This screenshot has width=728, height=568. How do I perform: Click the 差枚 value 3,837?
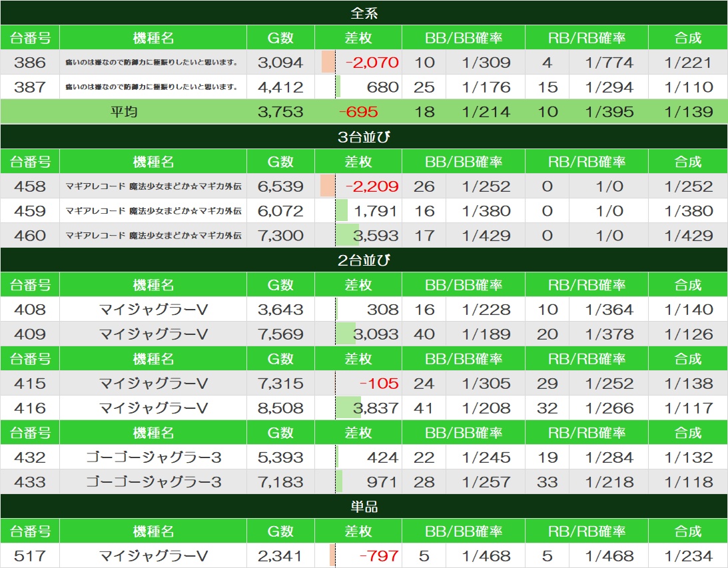tap(376, 408)
